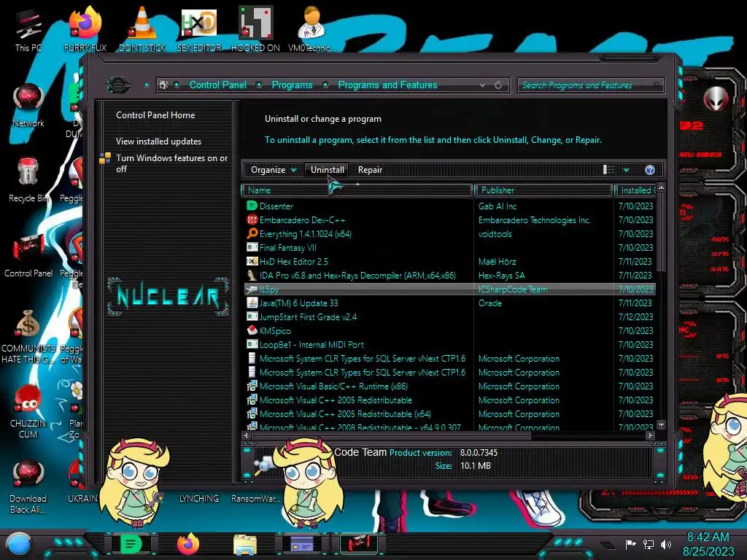Open Firefox from the taskbar
Screen dimensions: 747x560
[x=188, y=544]
